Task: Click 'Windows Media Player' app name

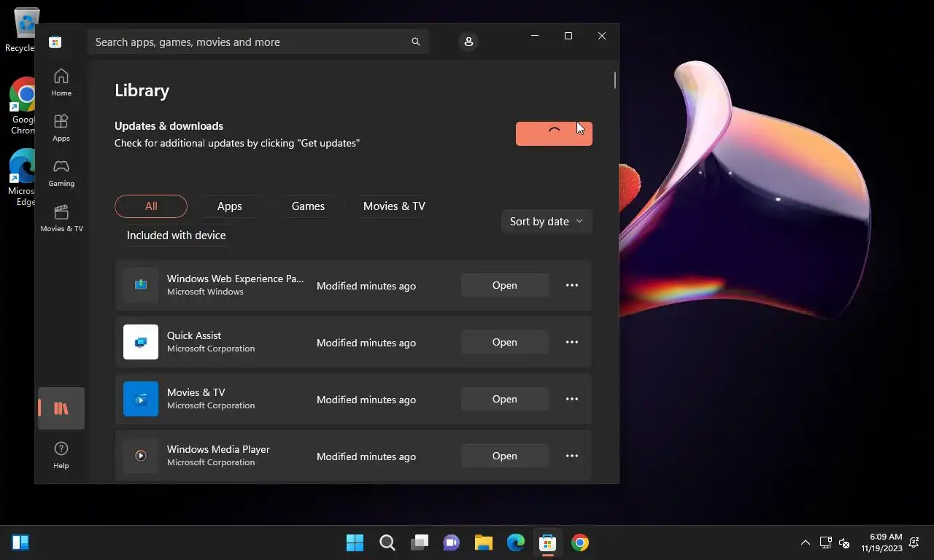Action: tap(218, 449)
